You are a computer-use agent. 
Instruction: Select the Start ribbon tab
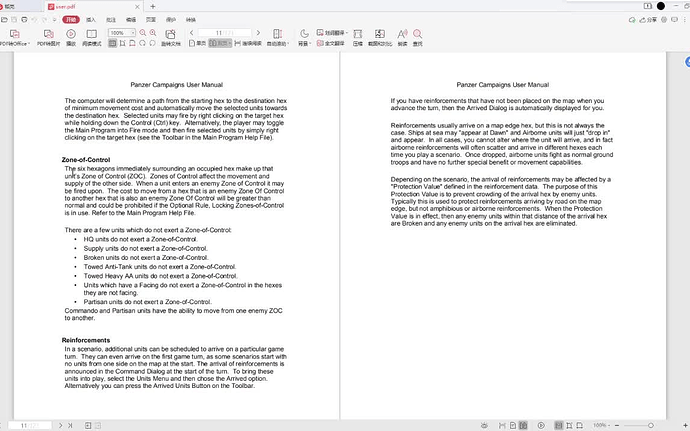(x=71, y=20)
